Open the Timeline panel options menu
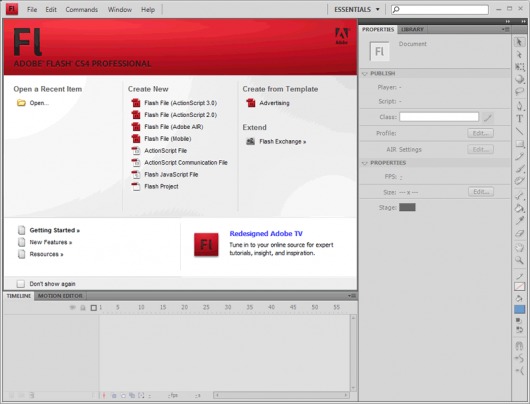This screenshot has width=530, height=404. pos(352,296)
